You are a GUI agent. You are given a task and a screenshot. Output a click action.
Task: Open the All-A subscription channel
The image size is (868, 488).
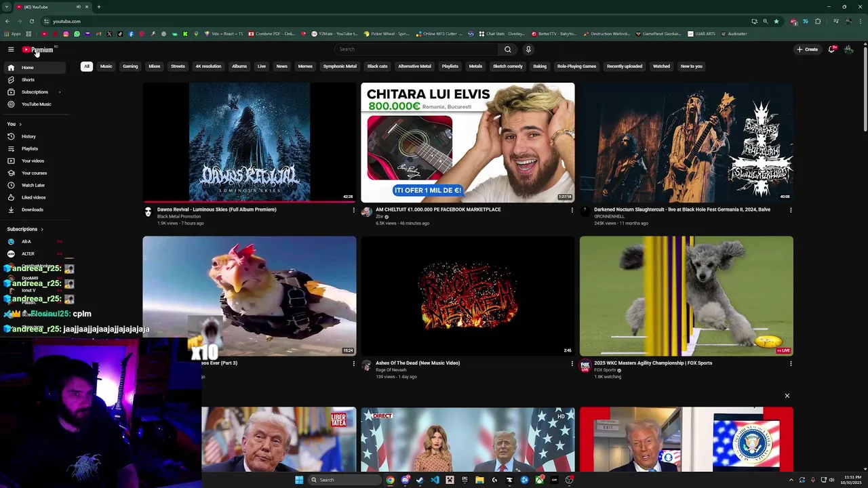(x=34, y=241)
